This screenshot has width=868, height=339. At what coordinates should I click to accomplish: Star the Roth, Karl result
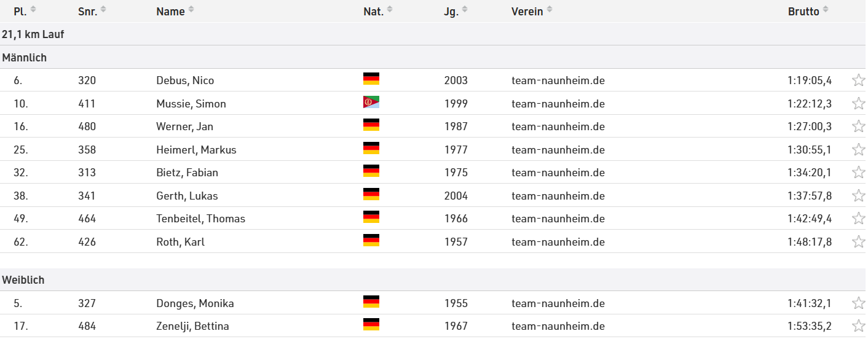click(x=858, y=242)
